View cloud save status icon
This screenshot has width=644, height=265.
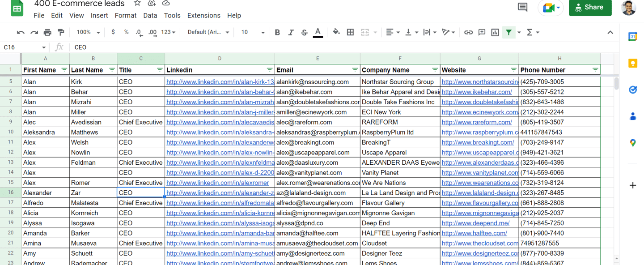(x=166, y=4)
